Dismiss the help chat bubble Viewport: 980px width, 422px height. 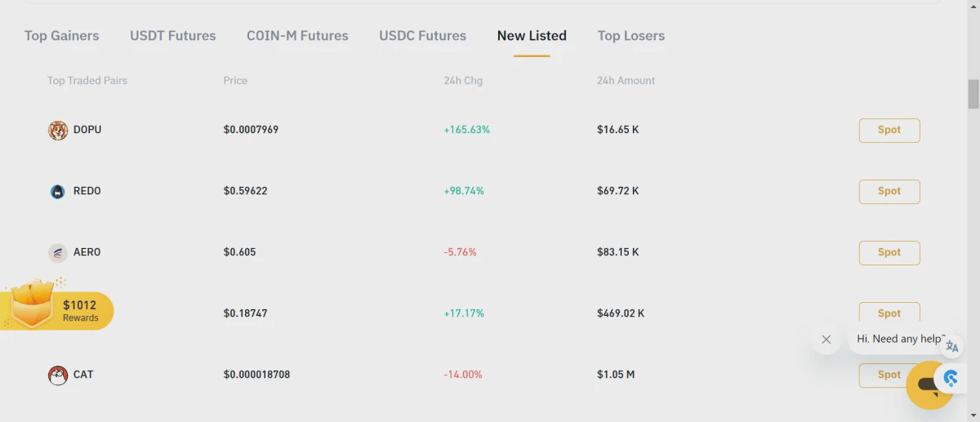826,340
